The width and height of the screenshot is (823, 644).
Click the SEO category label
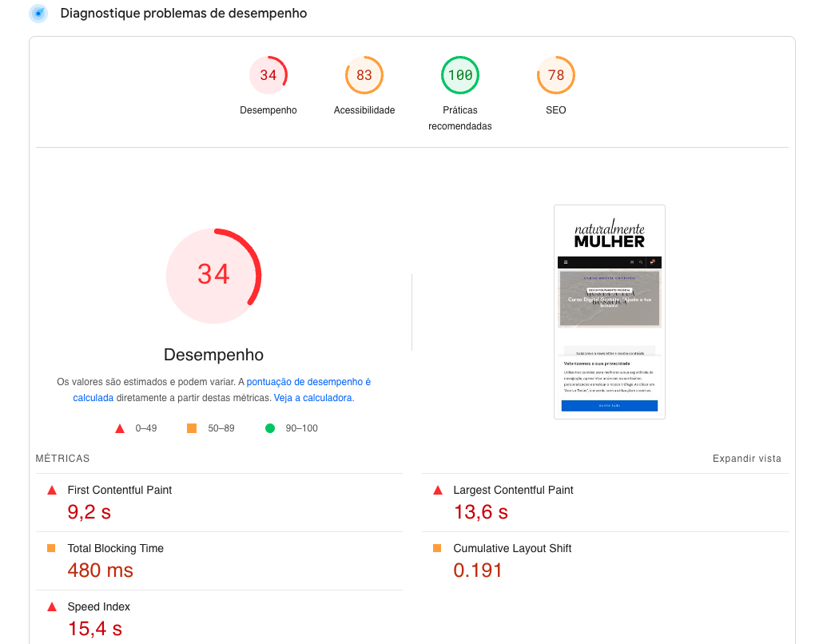556,110
